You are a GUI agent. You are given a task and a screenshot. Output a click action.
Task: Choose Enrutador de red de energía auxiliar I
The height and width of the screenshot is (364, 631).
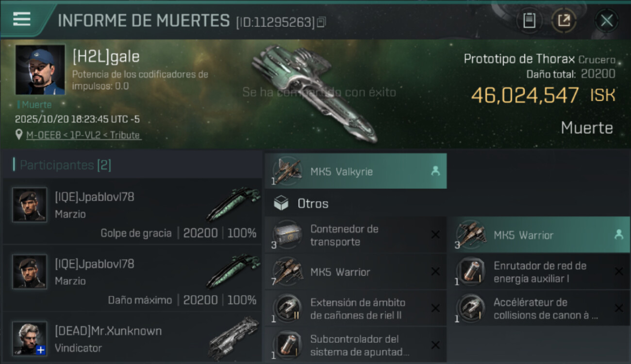tap(539, 272)
